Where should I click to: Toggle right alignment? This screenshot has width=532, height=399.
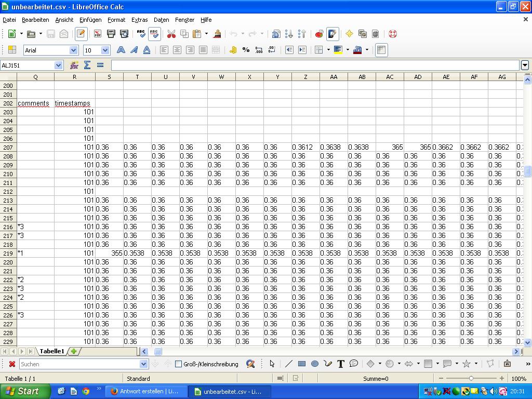[x=190, y=50]
